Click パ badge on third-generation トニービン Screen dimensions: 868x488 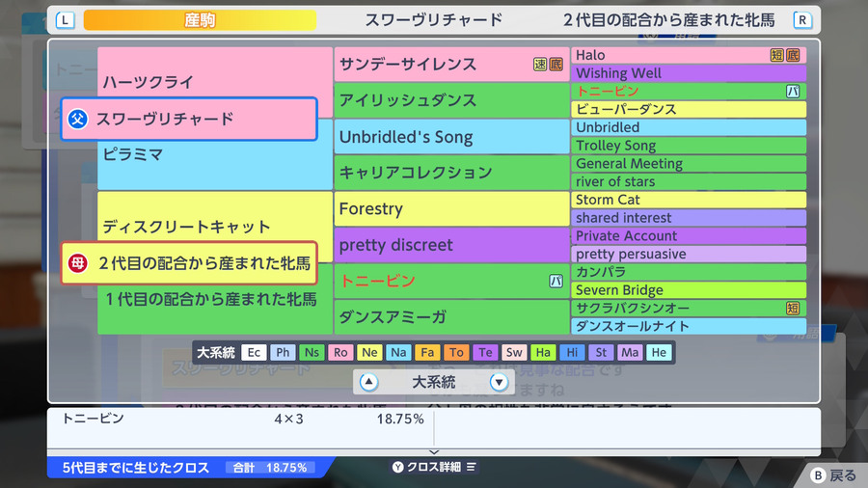coord(556,281)
